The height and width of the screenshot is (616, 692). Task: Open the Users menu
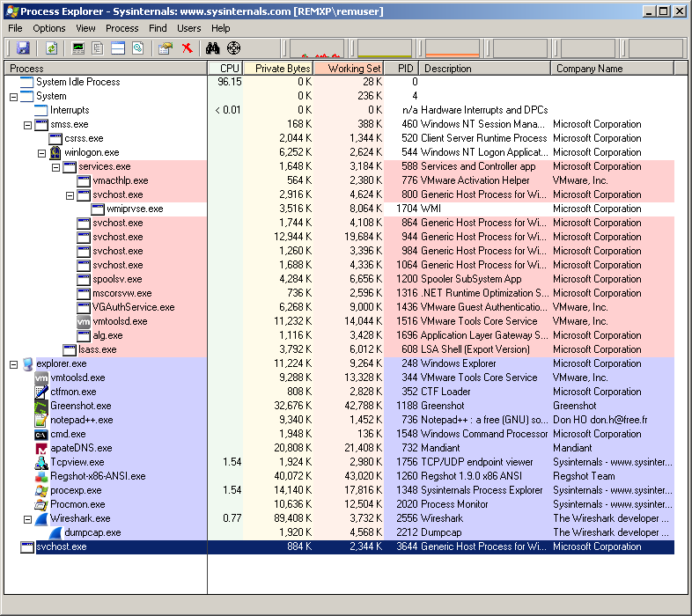(x=189, y=28)
